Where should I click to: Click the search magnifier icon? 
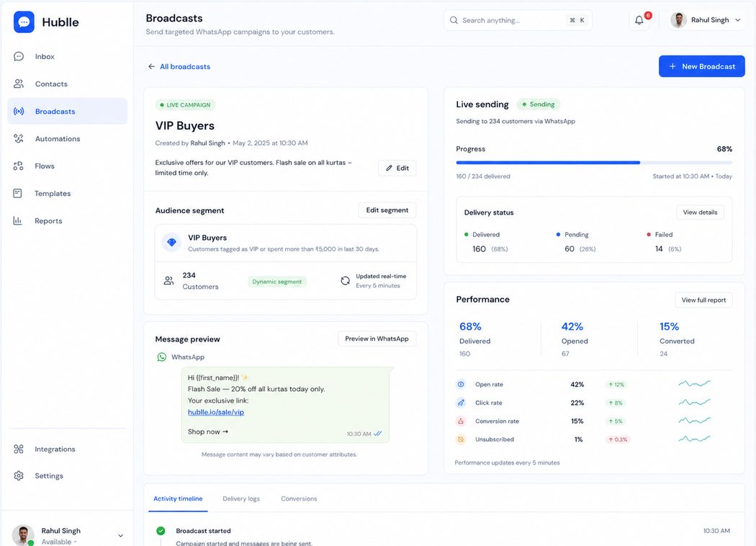click(454, 20)
